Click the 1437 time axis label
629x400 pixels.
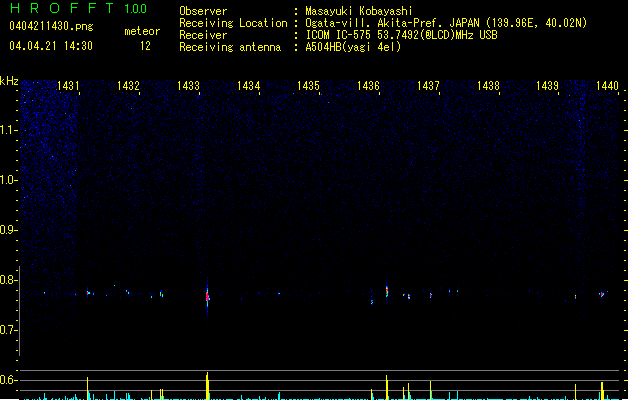(428, 86)
